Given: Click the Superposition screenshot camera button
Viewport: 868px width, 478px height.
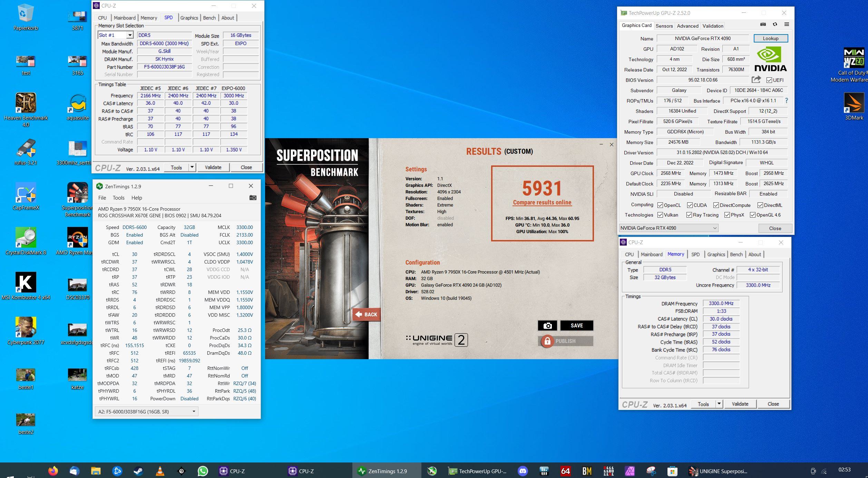Looking at the screenshot, I should (x=547, y=325).
